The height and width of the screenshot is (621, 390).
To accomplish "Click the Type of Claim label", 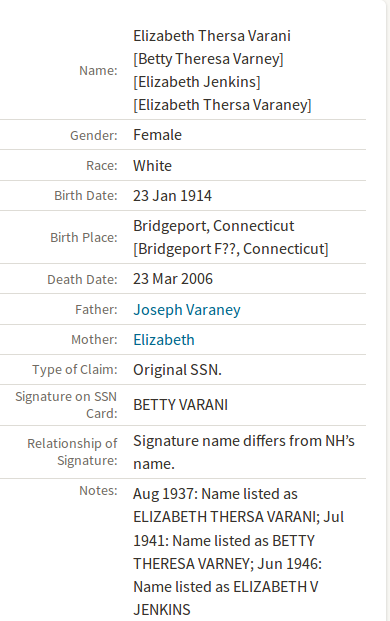I will tap(75, 370).
